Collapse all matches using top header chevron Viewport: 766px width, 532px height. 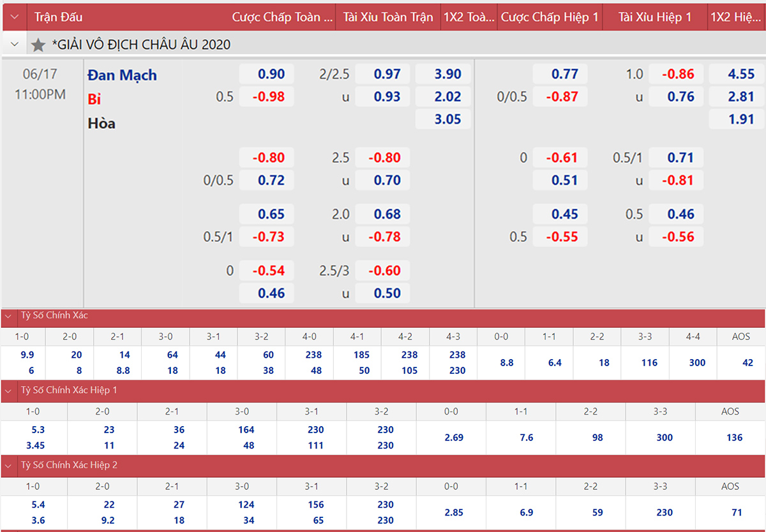tap(15, 17)
